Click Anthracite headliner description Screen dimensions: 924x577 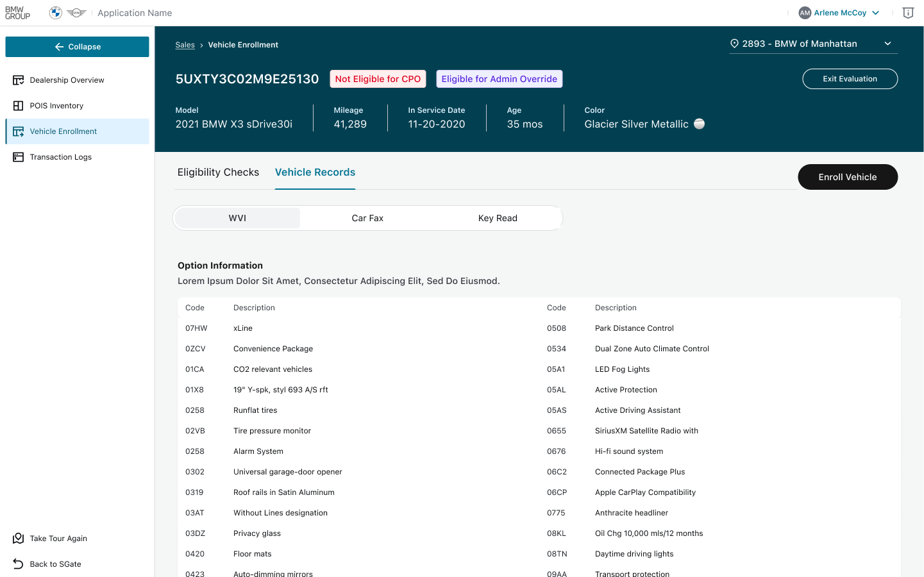(632, 513)
